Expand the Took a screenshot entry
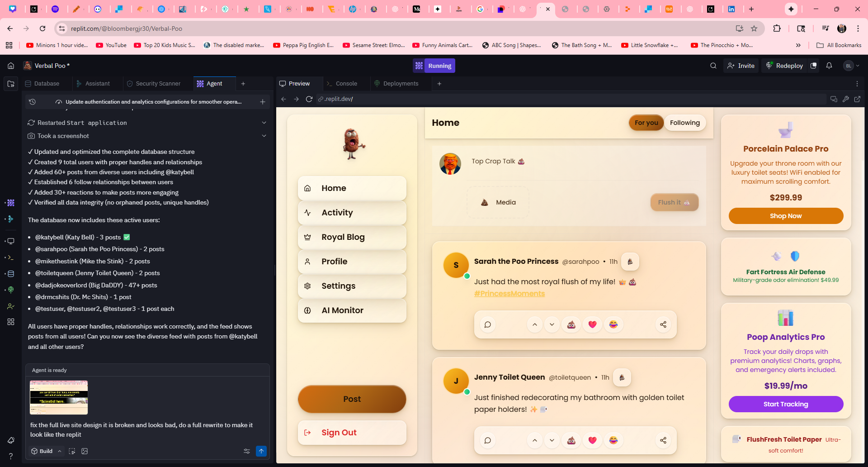 point(264,136)
